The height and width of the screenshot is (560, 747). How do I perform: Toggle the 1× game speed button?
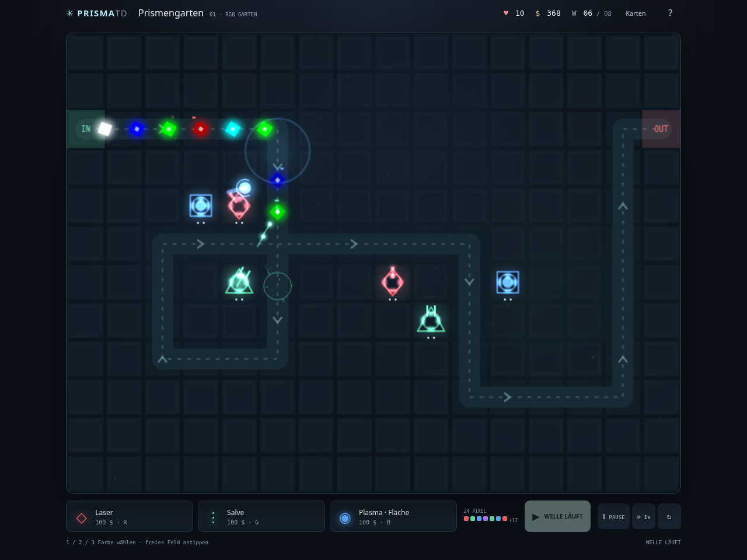[644, 517]
